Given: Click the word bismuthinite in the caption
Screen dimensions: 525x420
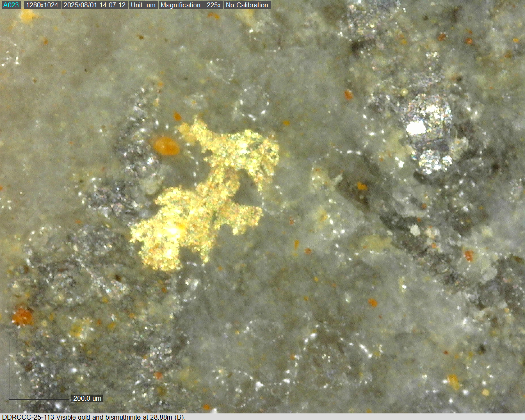Looking at the screenshot, I should tap(123, 417).
